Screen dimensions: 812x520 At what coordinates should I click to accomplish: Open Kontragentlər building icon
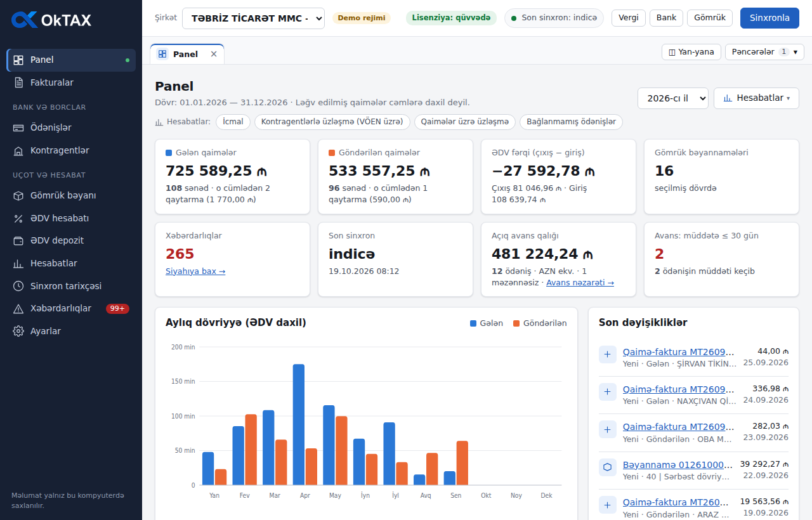click(x=18, y=150)
